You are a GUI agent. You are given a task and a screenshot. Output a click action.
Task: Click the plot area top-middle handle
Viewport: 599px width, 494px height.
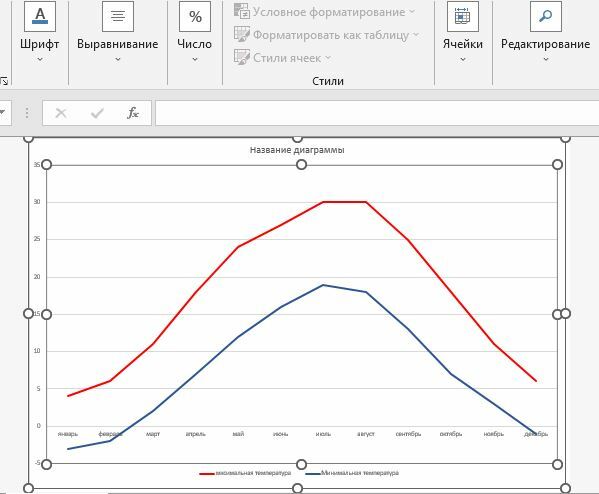coord(301,165)
